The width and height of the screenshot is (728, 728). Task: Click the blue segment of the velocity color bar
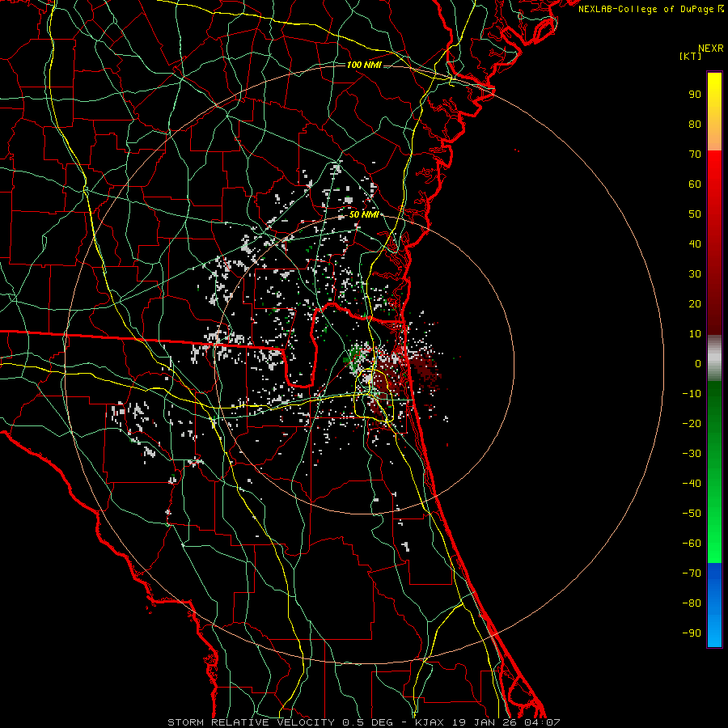click(714, 605)
